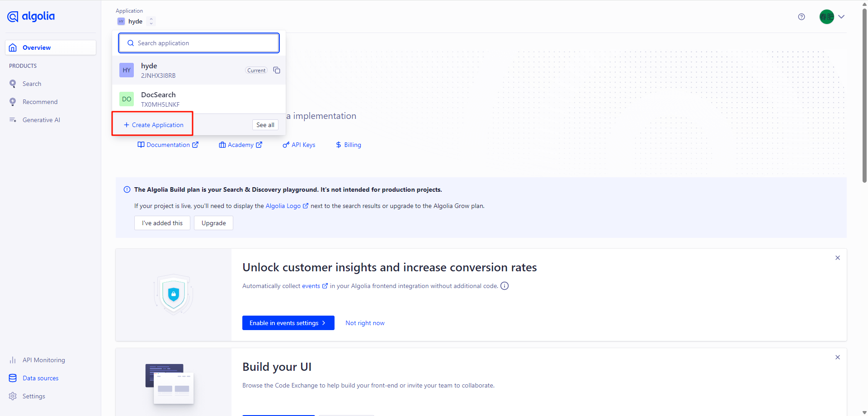Open the Overview page in sidebar

click(x=51, y=47)
